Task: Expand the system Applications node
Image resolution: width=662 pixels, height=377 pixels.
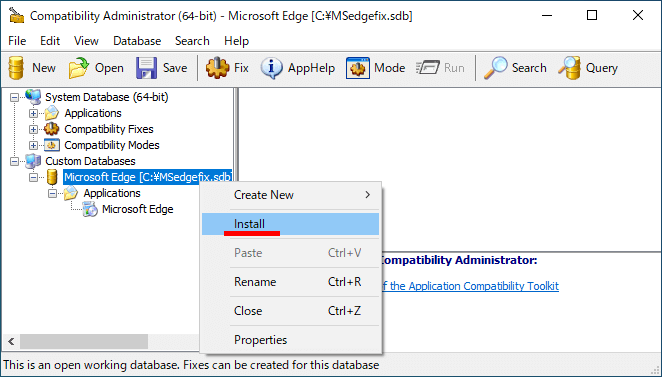Action: [33, 114]
